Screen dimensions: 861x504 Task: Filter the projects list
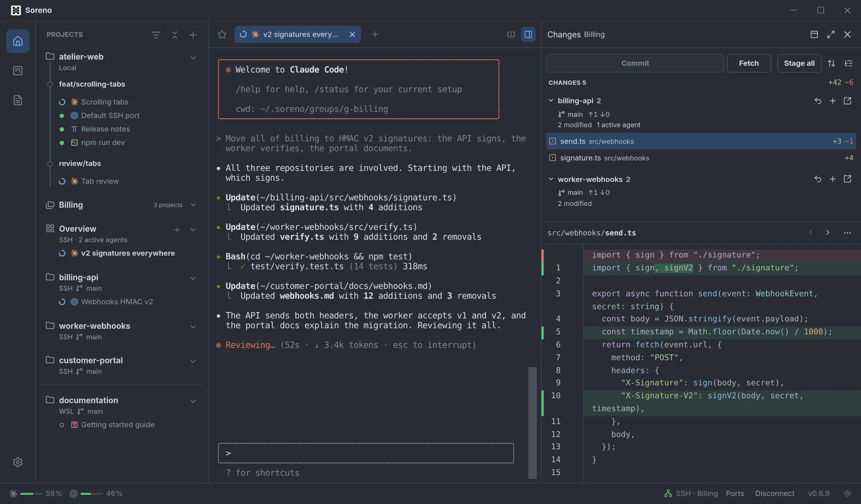pyautogui.click(x=156, y=35)
